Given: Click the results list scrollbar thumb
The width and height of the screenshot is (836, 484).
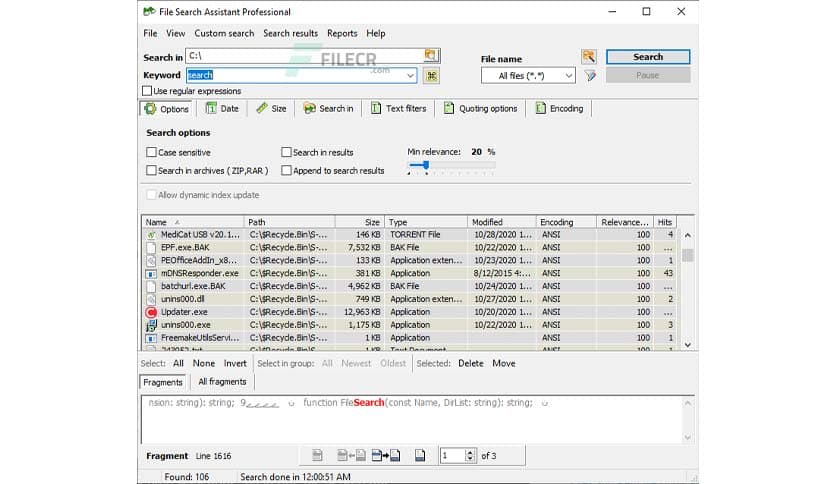Looking at the screenshot, I should 688,255.
